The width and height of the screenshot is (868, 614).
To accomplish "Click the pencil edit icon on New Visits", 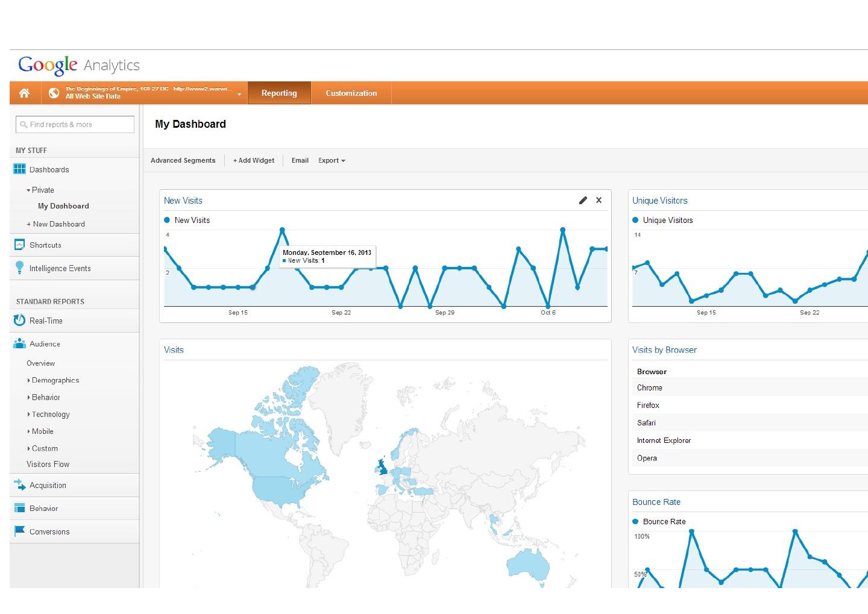I will pos(583,201).
